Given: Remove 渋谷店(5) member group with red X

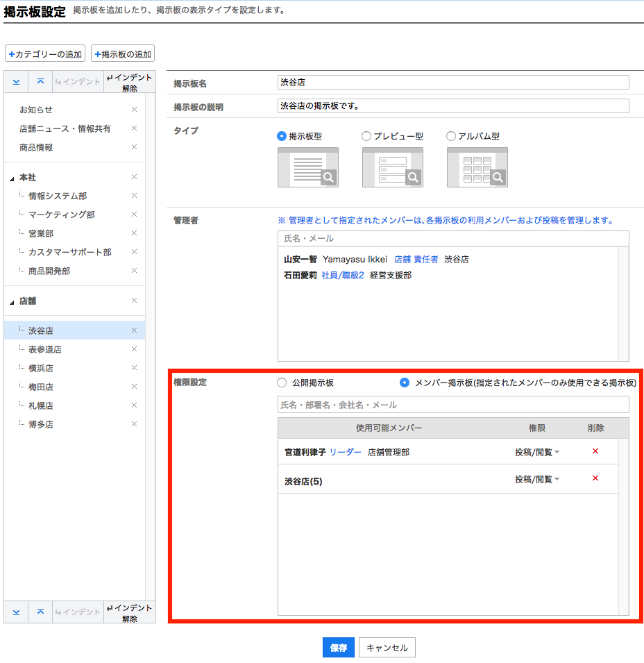Looking at the screenshot, I should [x=595, y=478].
